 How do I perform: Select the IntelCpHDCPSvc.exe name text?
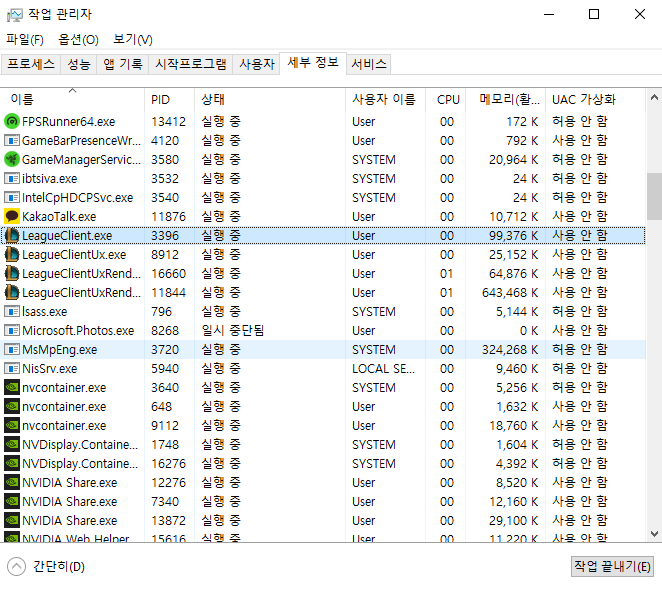tap(77, 198)
